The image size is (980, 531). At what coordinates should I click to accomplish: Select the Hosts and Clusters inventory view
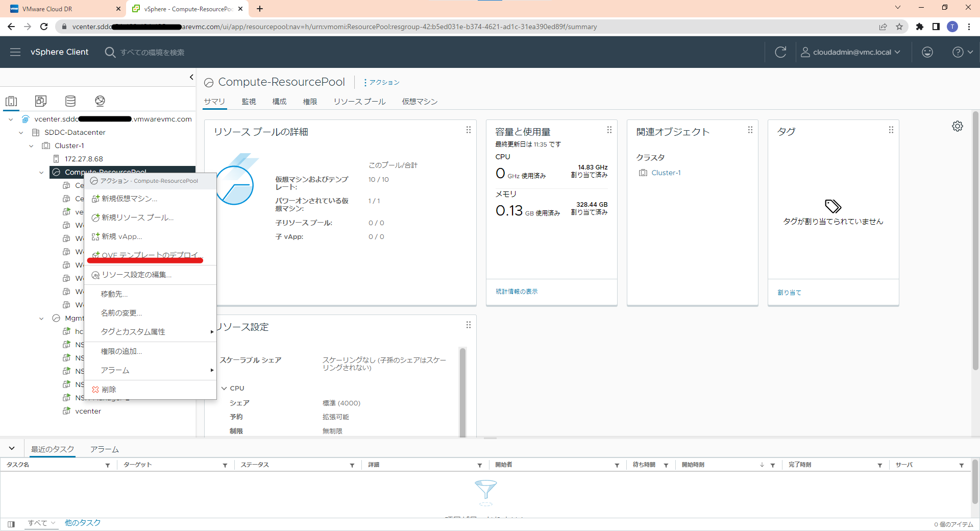(11, 101)
